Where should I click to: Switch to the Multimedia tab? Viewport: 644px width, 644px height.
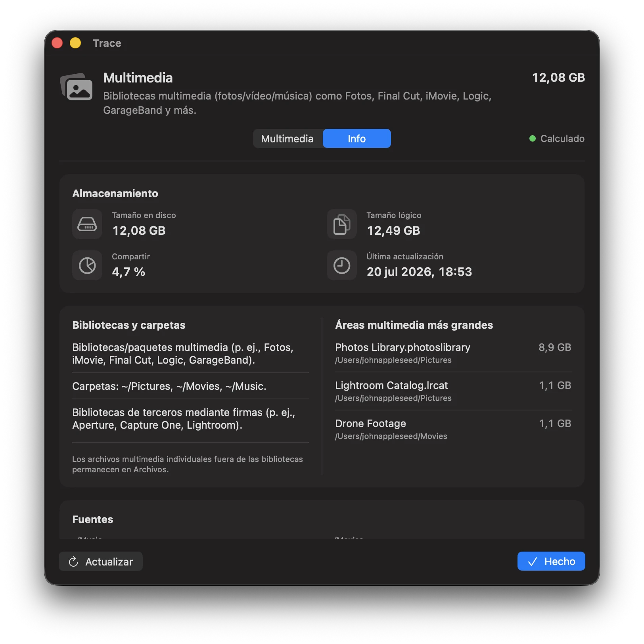pos(287,138)
